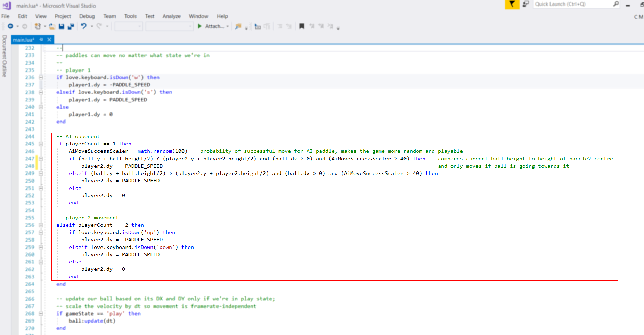This screenshot has height=335, width=644.
Task: Open the Redo history dropdown arrow
Action: tap(107, 26)
